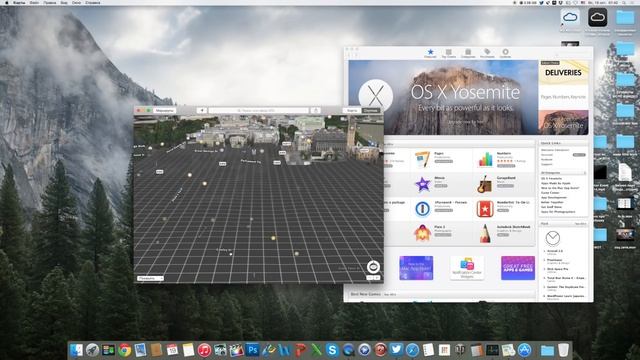Open the Autodesk SketchBook pencil icon
Screen dimensions: 640x360
point(485,233)
